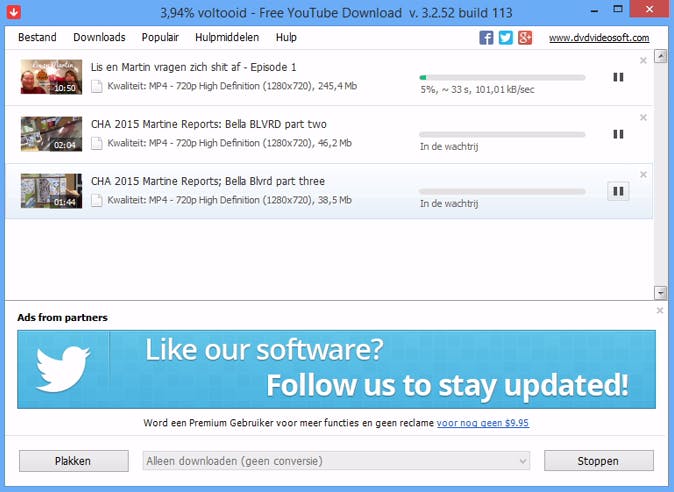Click the Plakken button
674x492 pixels.
74,461
